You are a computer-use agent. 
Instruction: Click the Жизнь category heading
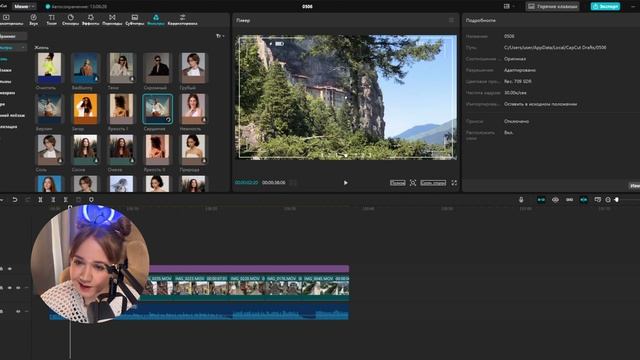(x=42, y=47)
